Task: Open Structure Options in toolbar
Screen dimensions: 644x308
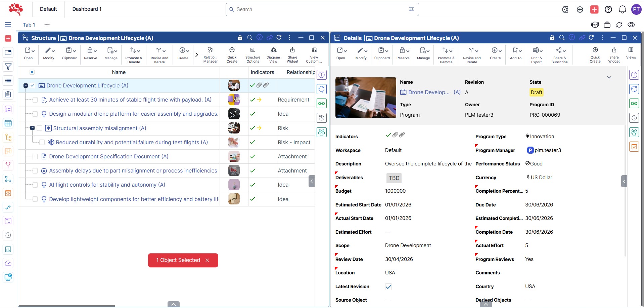Action: click(252, 54)
